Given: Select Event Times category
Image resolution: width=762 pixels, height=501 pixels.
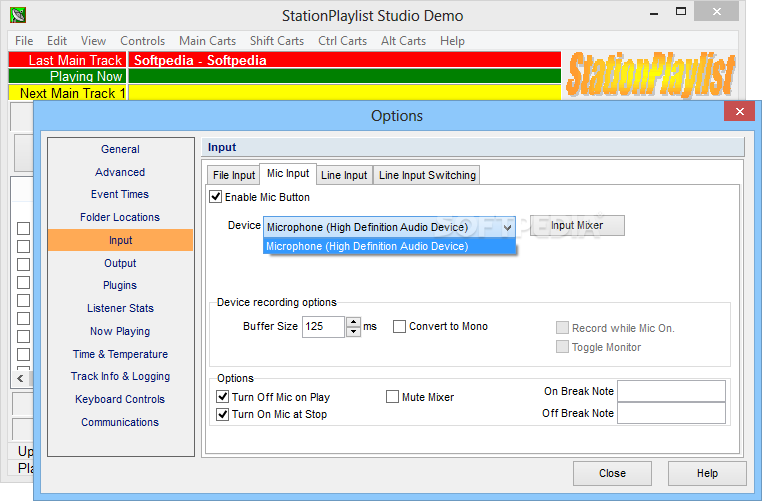Looking at the screenshot, I should click(x=120, y=194).
